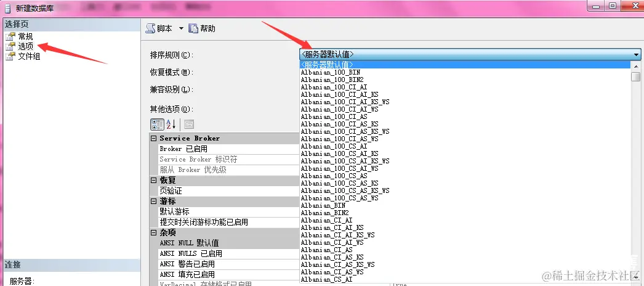Select Albanian_100_CI_AI_KS collation

tap(465, 94)
